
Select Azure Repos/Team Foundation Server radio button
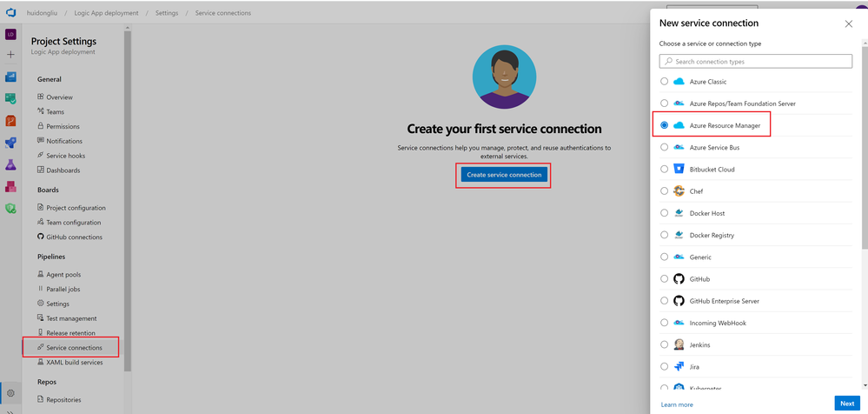tap(665, 103)
